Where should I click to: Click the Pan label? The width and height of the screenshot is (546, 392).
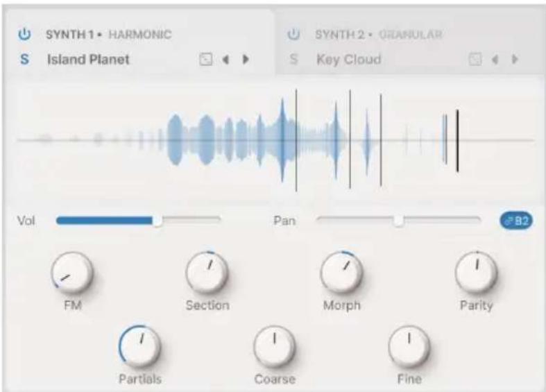(x=284, y=221)
